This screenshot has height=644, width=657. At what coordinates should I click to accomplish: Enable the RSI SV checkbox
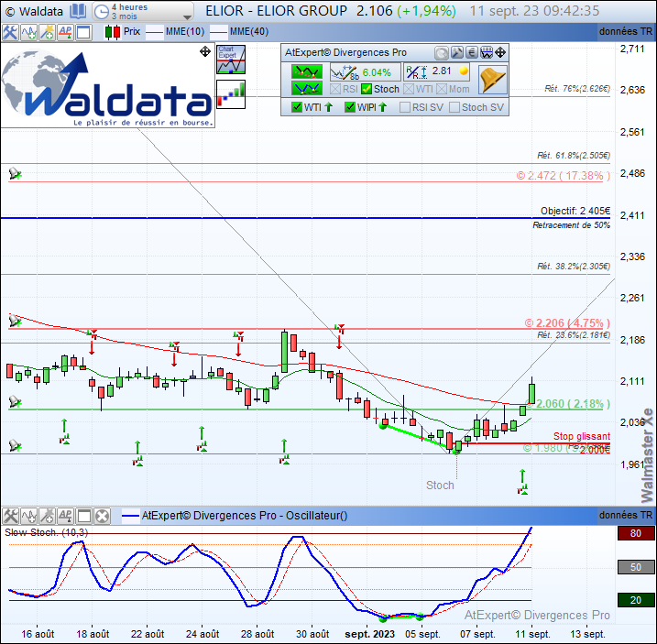click(x=405, y=107)
